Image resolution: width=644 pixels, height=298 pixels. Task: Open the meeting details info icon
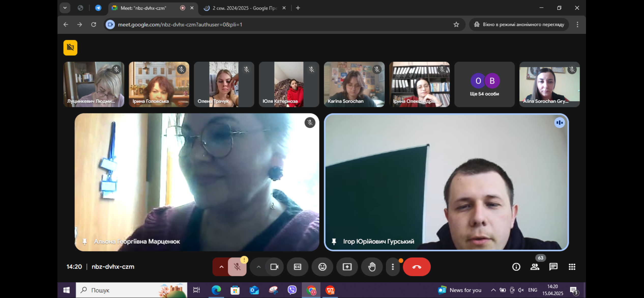[516, 267]
